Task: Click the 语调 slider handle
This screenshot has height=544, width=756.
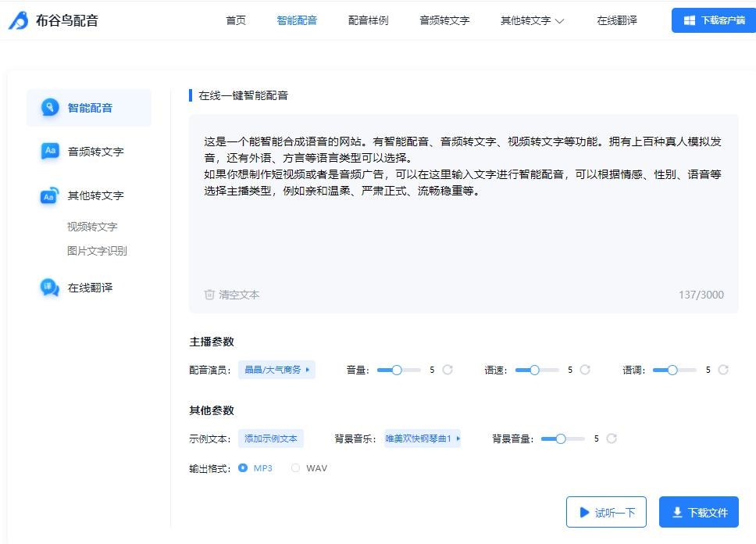Action: [672, 370]
